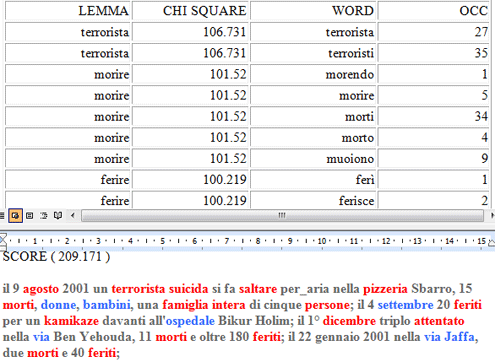The height and width of the screenshot is (362, 495).
Task: Click the horizontal scrollbar left arrow
Action: click(73, 216)
